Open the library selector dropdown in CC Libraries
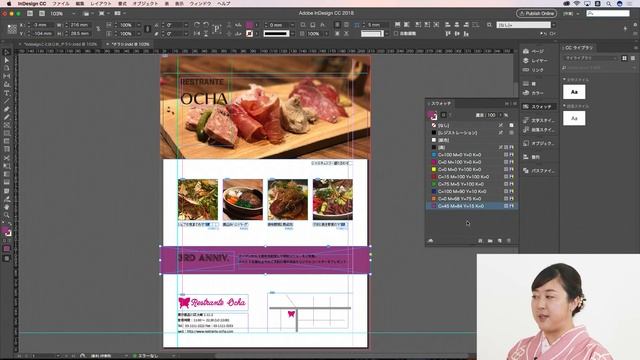 (590, 58)
